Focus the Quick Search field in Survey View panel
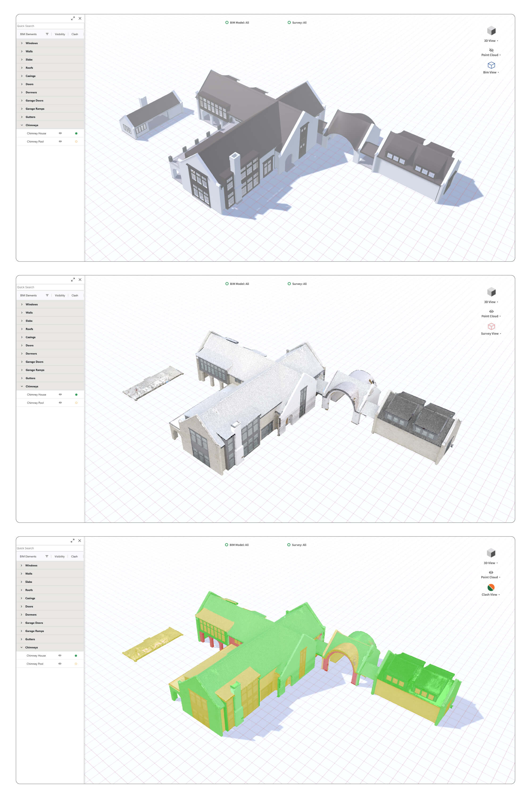Image resolution: width=532 pixels, height=798 pixels. tap(50, 287)
